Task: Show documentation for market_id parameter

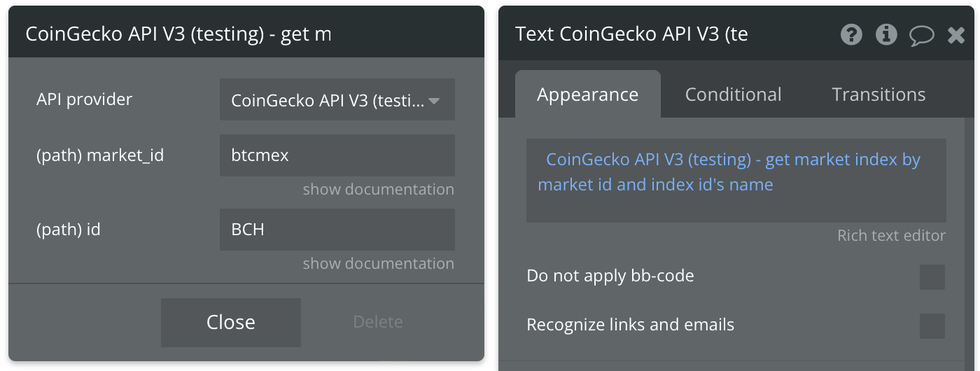Action: (x=378, y=189)
